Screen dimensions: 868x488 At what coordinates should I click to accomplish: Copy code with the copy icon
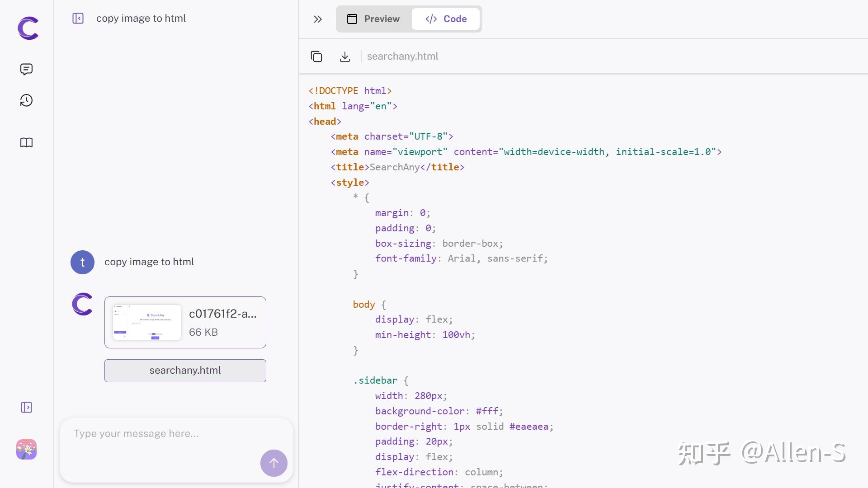click(316, 56)
